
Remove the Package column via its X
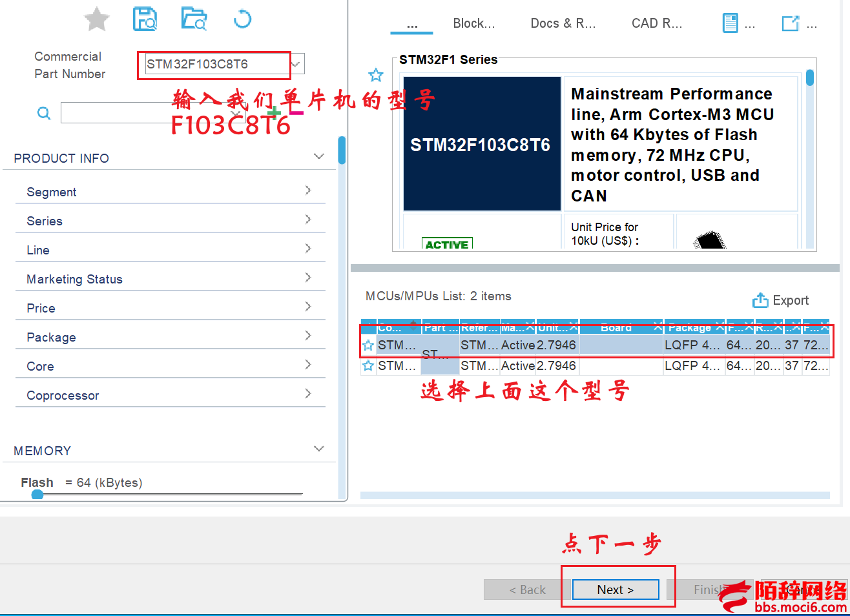coord(720,327)
